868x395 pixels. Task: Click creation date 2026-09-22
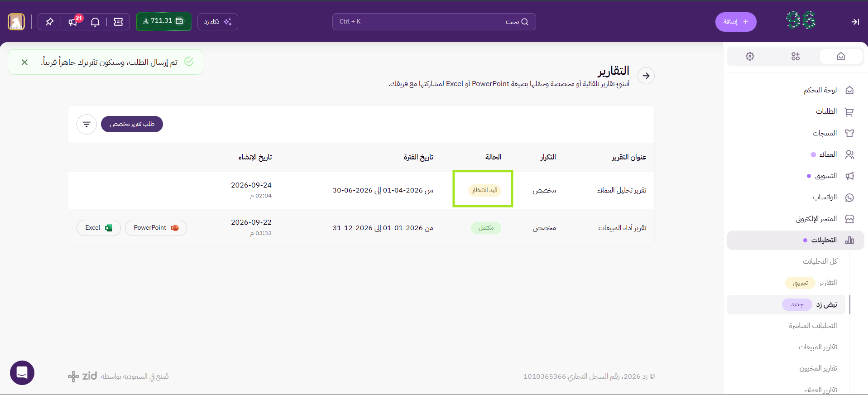(x=251, y=222)
